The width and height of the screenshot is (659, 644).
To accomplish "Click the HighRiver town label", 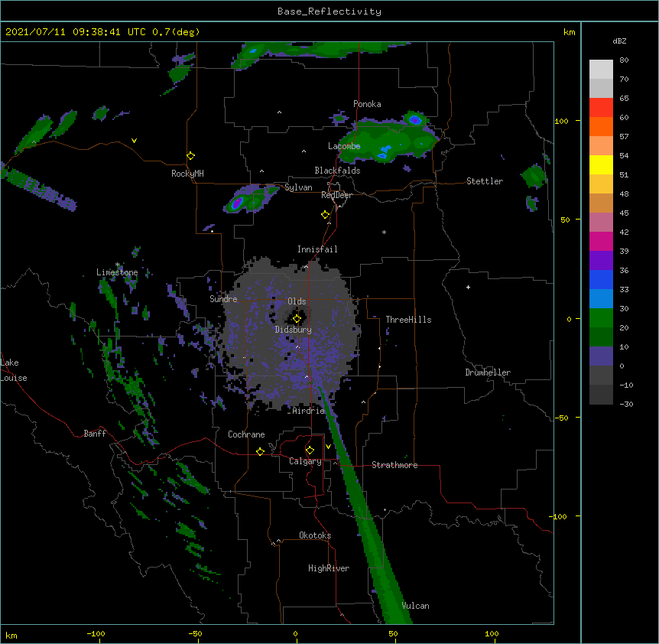I will (x=329, y=568).
